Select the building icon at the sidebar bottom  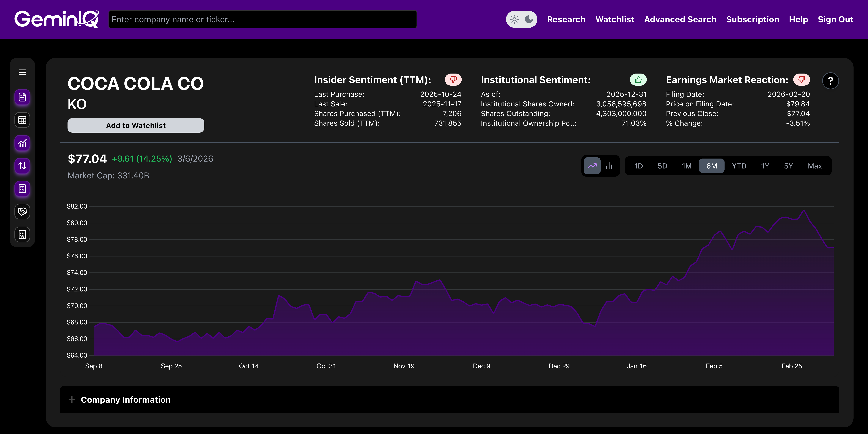click(x=22, y=234)
